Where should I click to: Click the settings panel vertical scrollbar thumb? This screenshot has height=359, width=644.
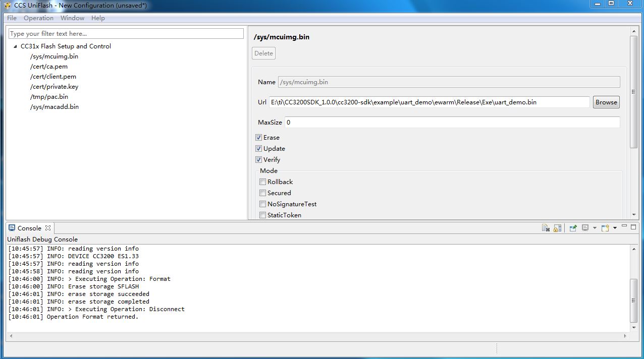click(x=634, y=92)
